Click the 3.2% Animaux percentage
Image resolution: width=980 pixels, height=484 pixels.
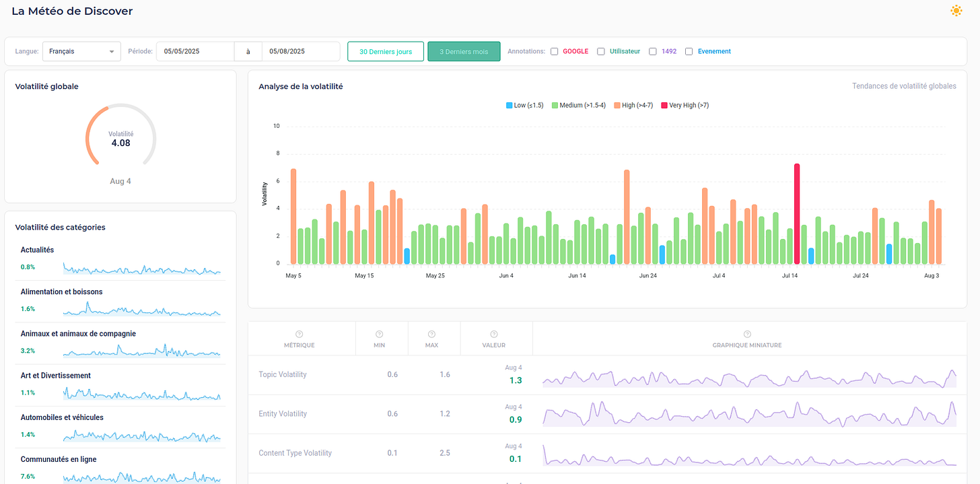(x=28, y=351)
